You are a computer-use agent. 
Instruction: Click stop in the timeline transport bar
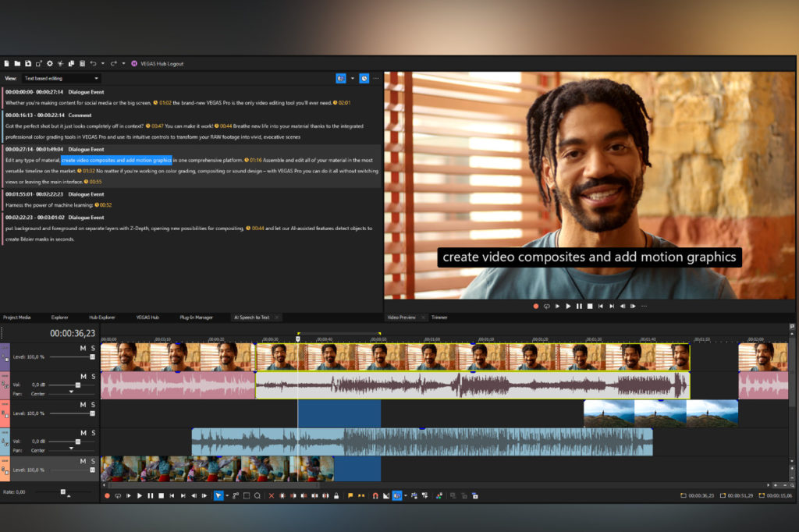161,496
